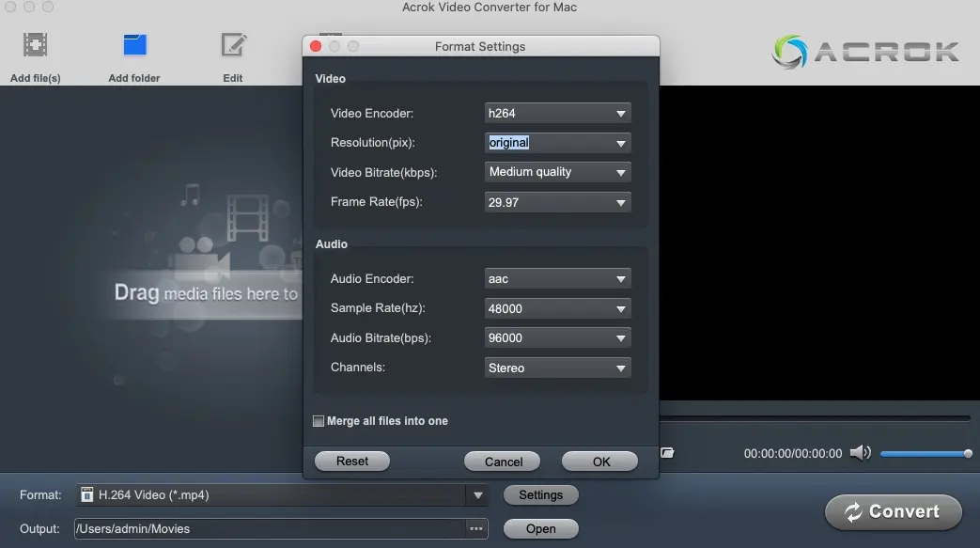
Task: Click the Output path text field
Action: tap(269, 528)
